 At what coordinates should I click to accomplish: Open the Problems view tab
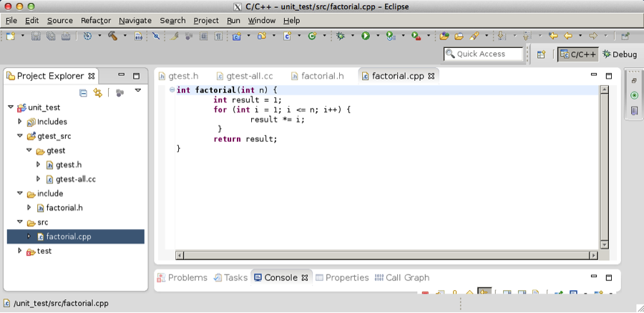click(182, 278)
